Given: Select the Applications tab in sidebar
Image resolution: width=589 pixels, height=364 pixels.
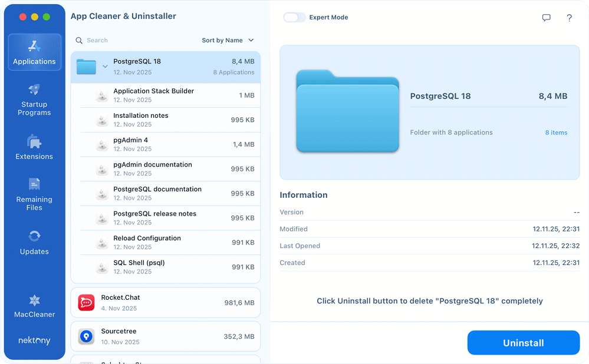Looking at the screenshot, I should [34, 52].
